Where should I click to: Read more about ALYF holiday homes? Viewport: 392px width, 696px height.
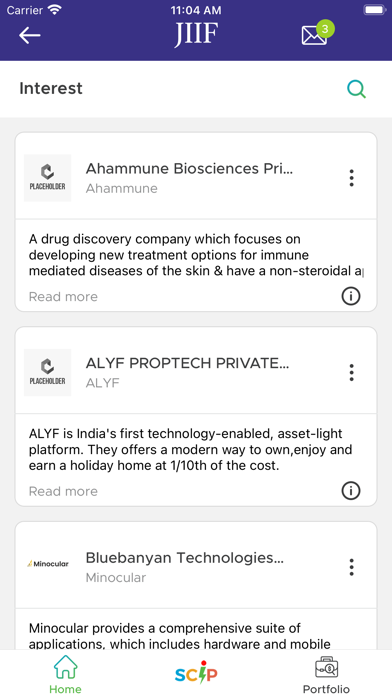click(x=63, y=491)
